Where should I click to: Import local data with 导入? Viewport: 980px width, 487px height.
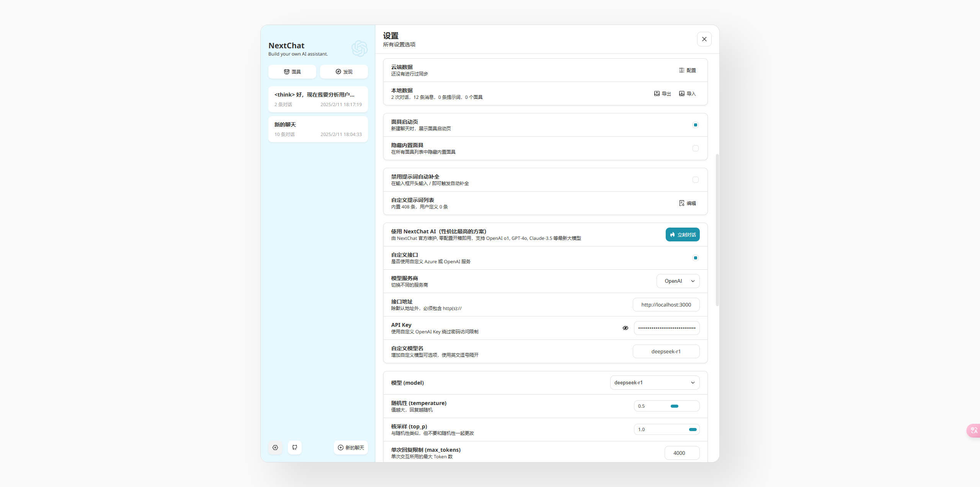(688, 93)
